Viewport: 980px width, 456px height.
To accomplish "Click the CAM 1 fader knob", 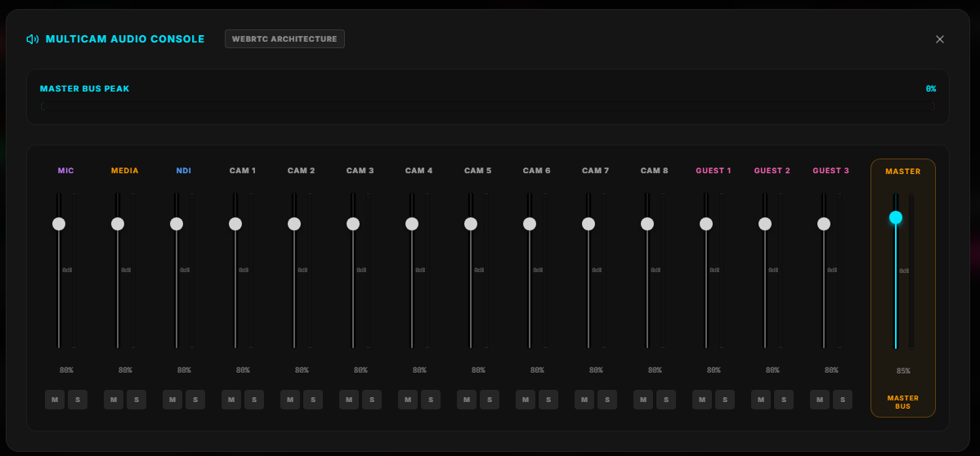I will pyautogui.click(x=235, y=224).
